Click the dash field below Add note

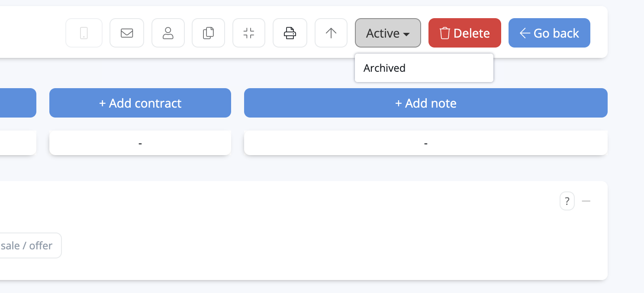pos(425,143)
